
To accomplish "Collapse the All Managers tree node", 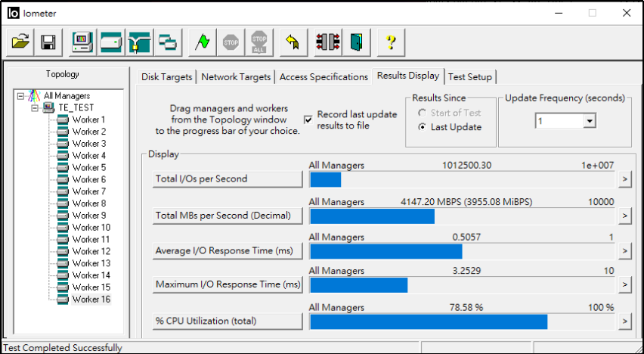I will point(20,96).
